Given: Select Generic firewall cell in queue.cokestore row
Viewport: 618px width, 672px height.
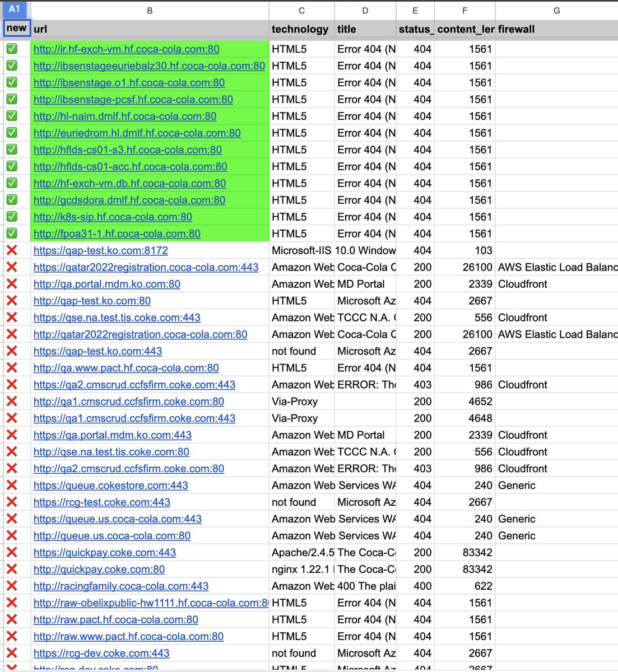Looking at the screenshot, I should pyautogui.click(x=556, y=486).
